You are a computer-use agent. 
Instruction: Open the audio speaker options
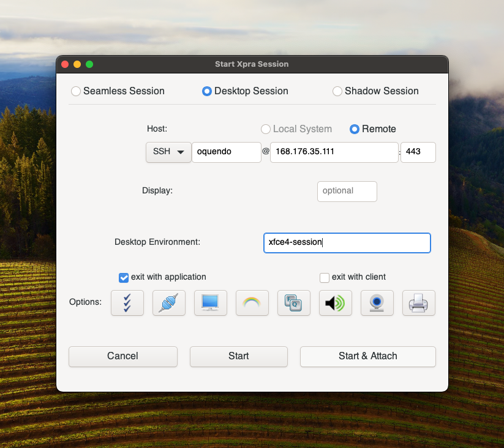pyautogui.click(x=335, y=303)
